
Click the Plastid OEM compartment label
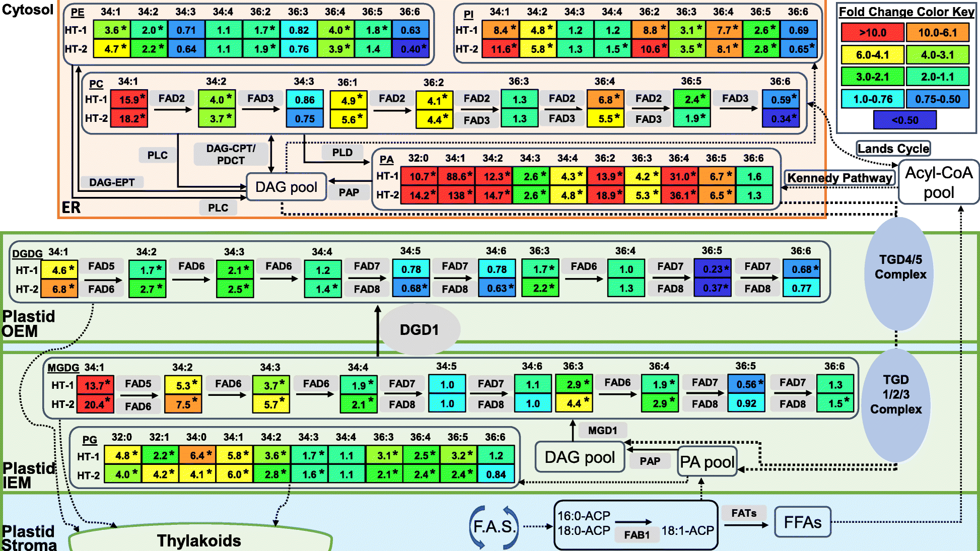tap(29, 324)
